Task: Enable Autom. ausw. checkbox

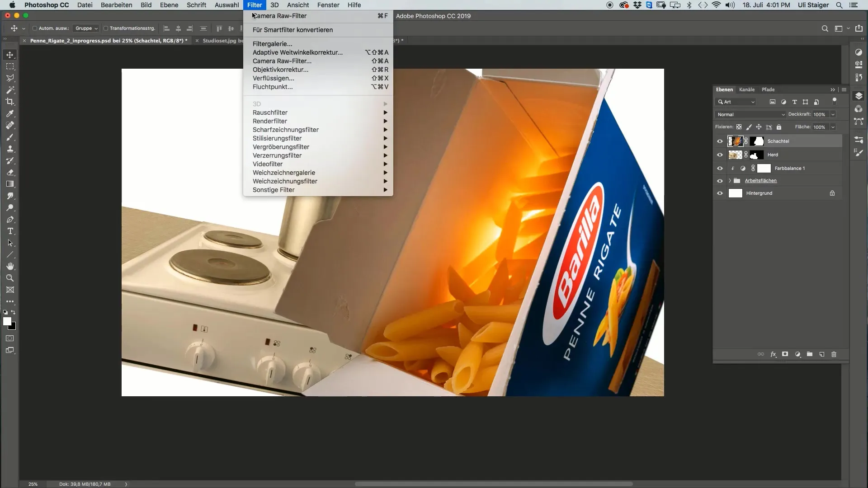Action: (35, 28)
